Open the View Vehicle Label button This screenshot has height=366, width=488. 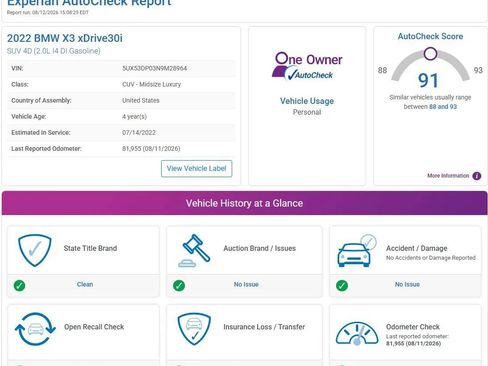[x=196, y=169]
